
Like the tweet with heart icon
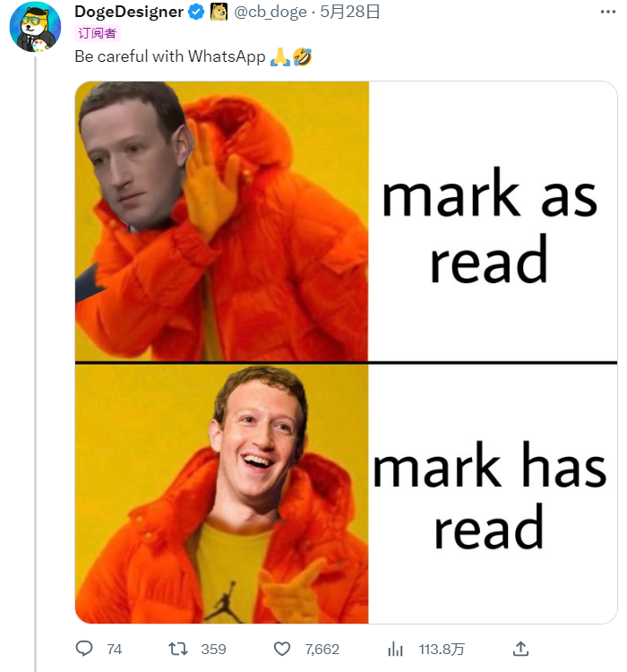[x=282, y=649]
